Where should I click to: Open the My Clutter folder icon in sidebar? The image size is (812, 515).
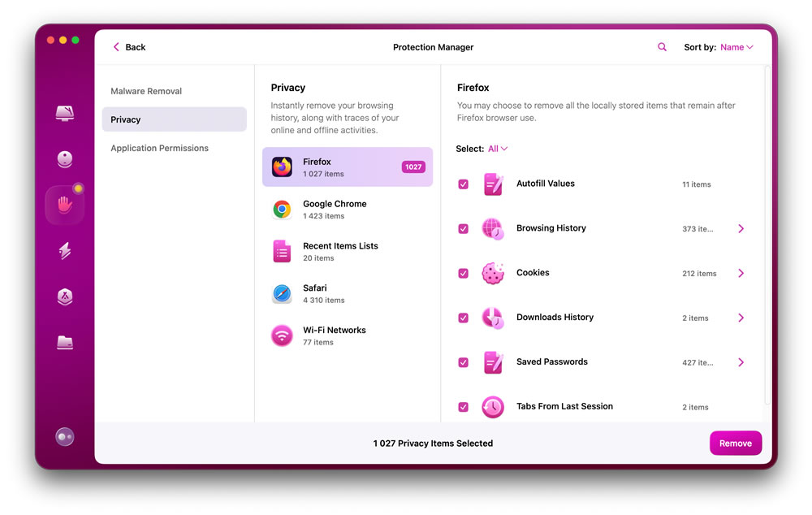65,343
